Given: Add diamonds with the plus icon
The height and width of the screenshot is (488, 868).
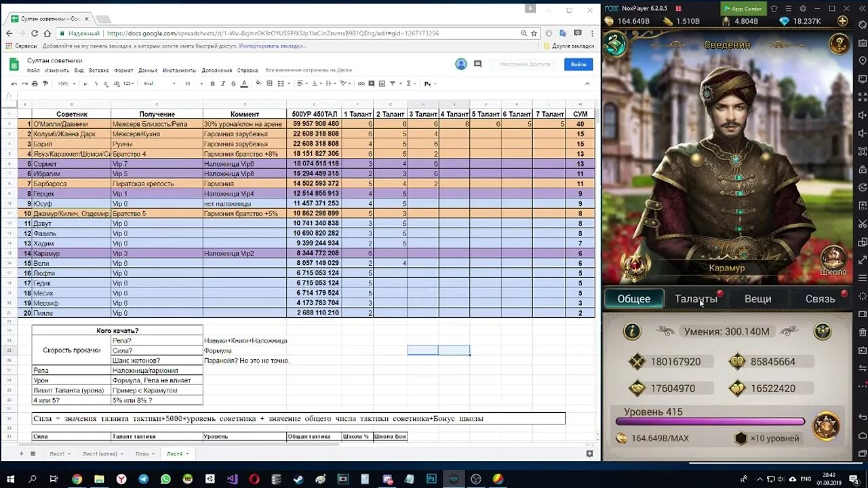Looking at the screenshot, I should pos(843,21).
